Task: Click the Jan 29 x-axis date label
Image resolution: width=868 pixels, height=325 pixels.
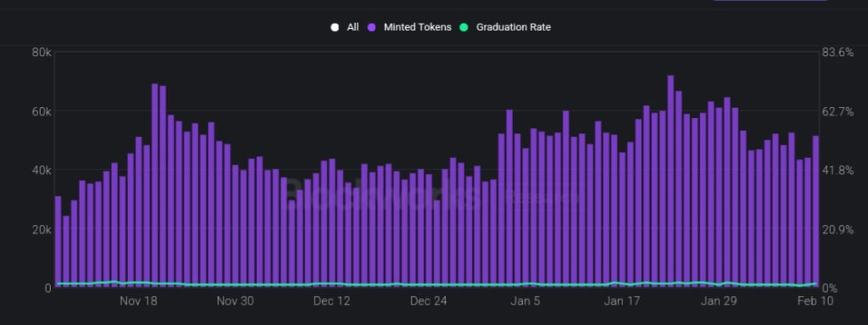Action: pos(719,301)
